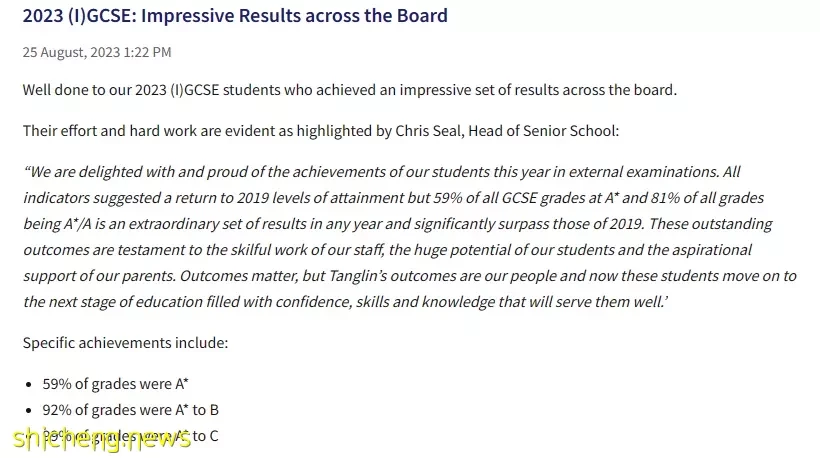
Task: Click the date 25 August, 2023 1:22 PM
Action: [97, 52]
